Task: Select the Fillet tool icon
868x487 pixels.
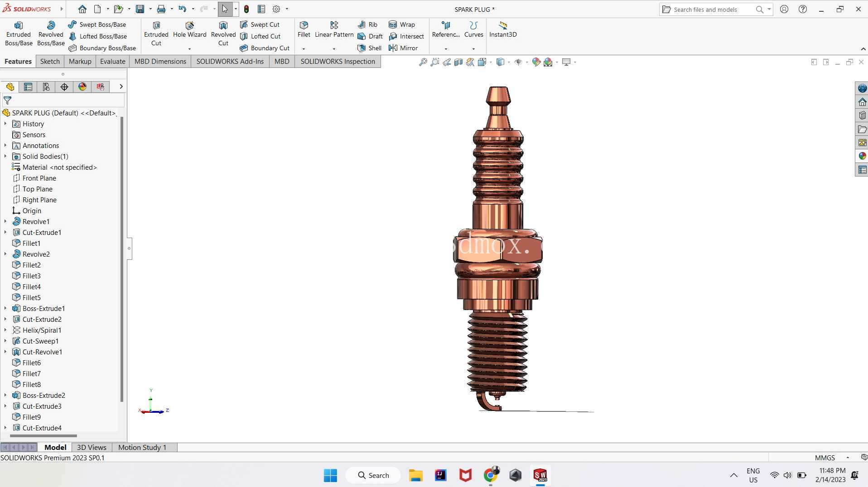Action: pyautogui.click(x=304, y=25)
